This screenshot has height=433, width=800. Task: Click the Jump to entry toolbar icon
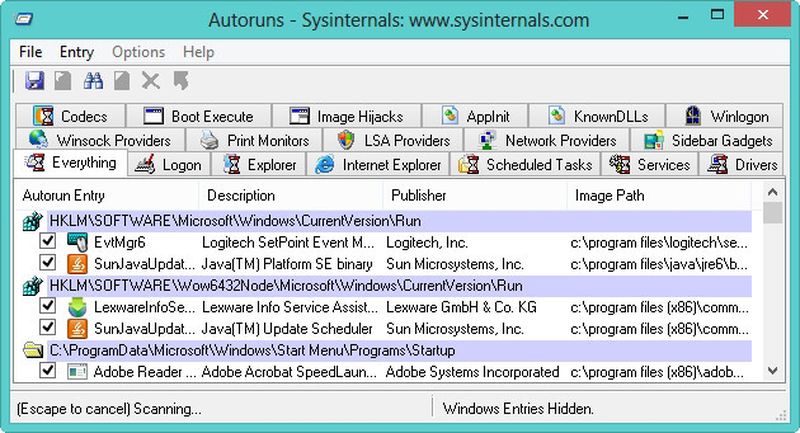tap(181, 81)
